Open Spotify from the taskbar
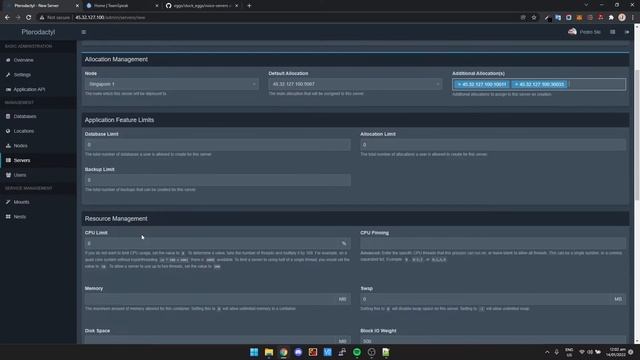Image resolution: width=640 pixels, height=360 pixels. pos(357,352)
